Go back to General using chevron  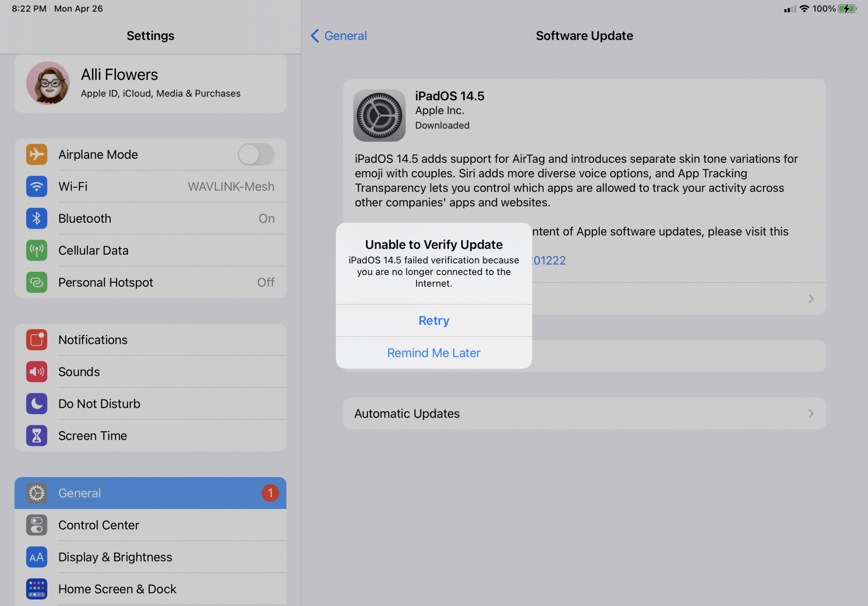tap(315, 36)
